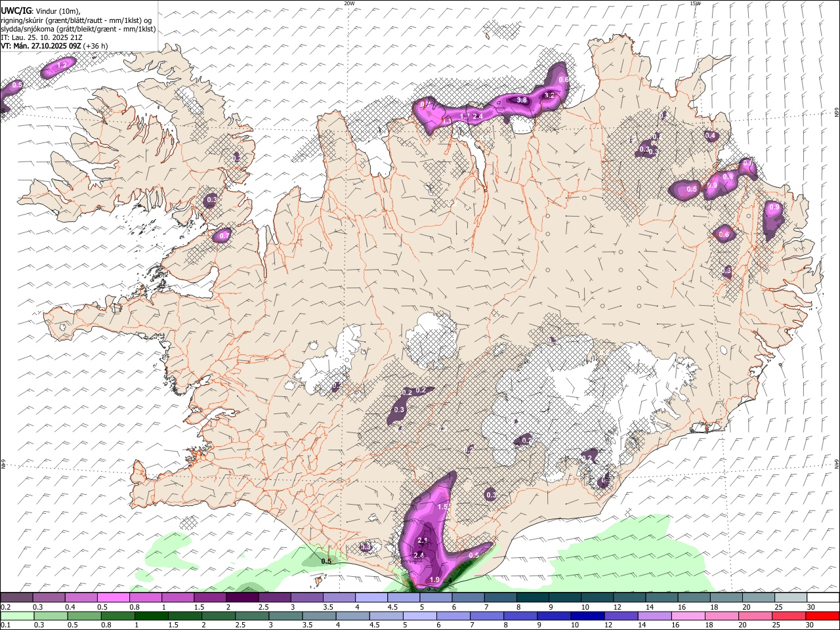Click the 3.2 snowfall value on north coast
This screenshot has width=840, height=630.
pos(550,95)
